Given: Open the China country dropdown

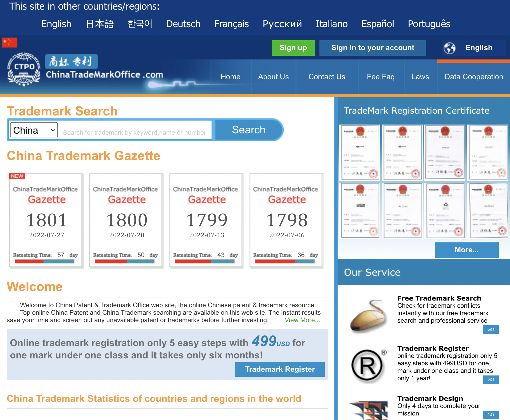Looking at the screenshot, I should 34,130.
